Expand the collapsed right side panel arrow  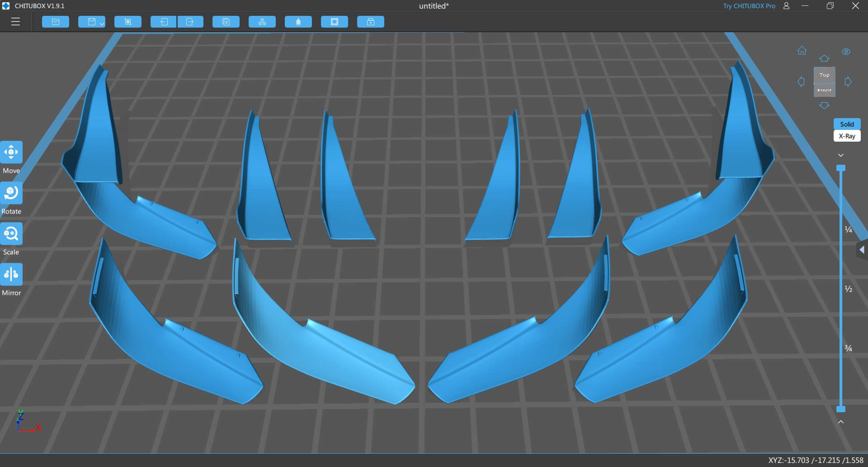click(x=862, y=250)
